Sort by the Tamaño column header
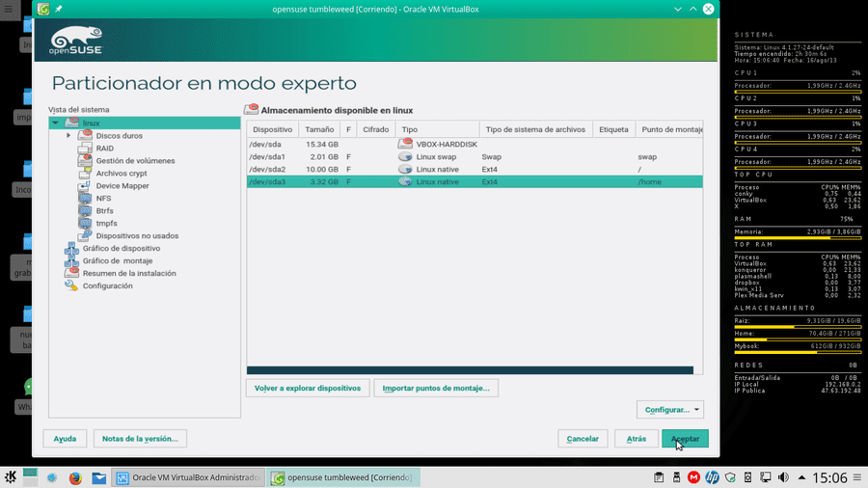Screen dimensions: 868x488 pos(319,129)
